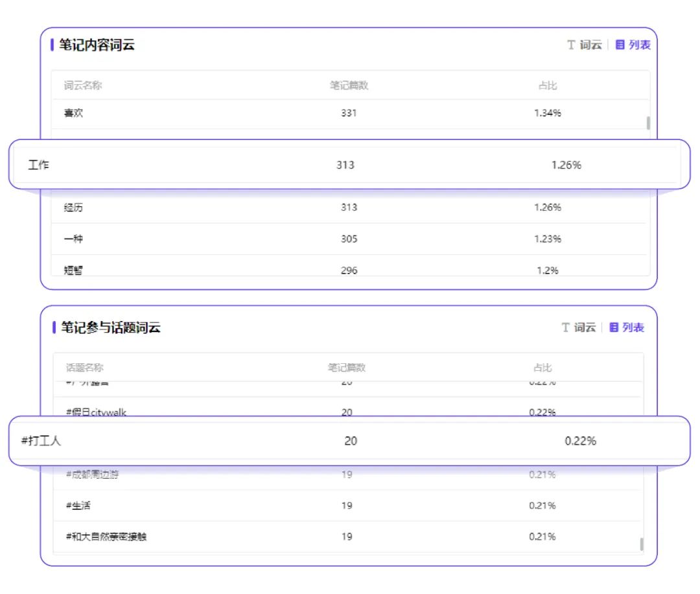
Task: Select 列表 view in 笔记内容词云 panel
Action: (633, 45)
